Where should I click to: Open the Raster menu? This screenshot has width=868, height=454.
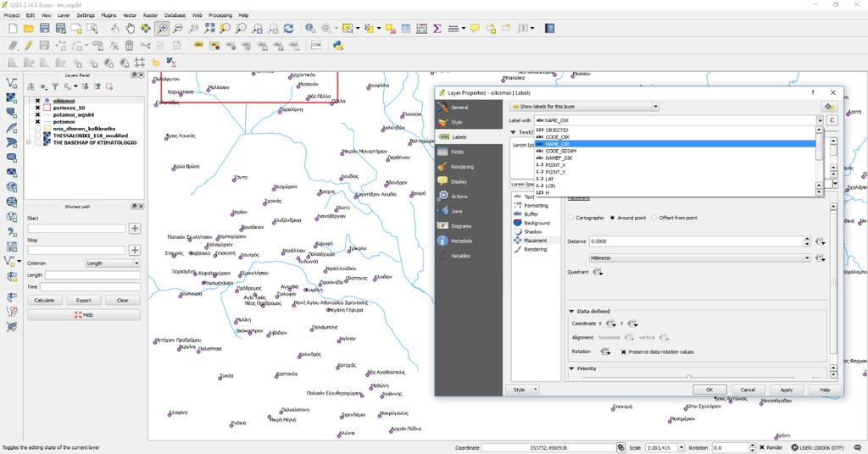pyautogui.click(x=151, y=15)
